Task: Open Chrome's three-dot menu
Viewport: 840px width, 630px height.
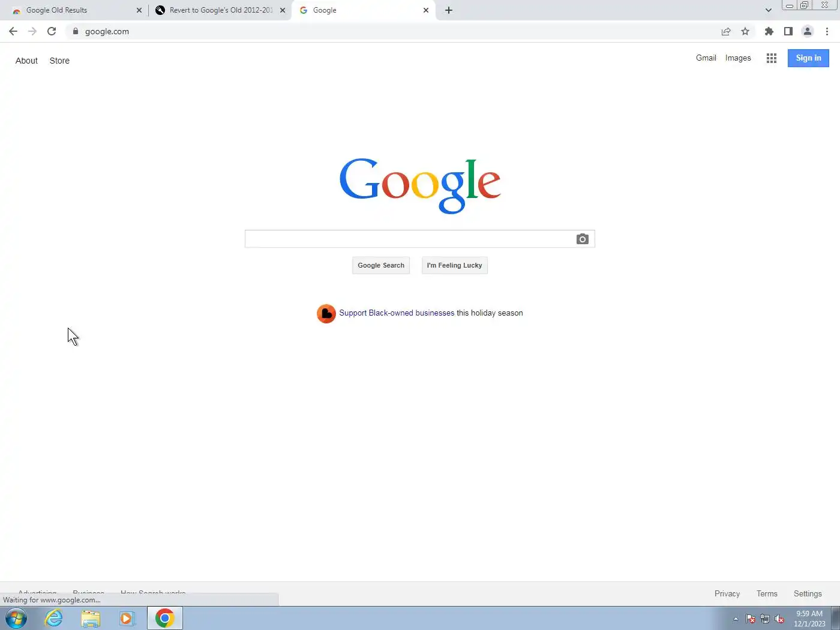Action: tap(827, 31)
